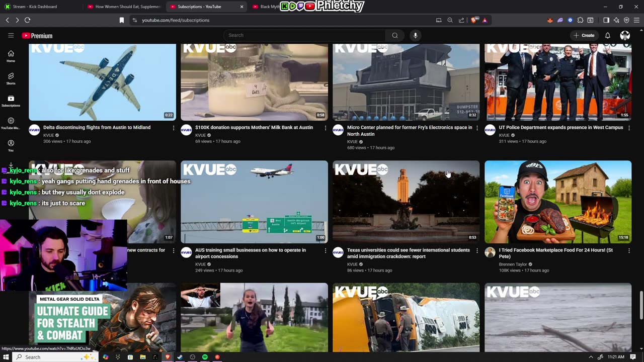The image size is (644, 362).
Task: Open zoom magnifier in address bar
Action: coord(450,20)
